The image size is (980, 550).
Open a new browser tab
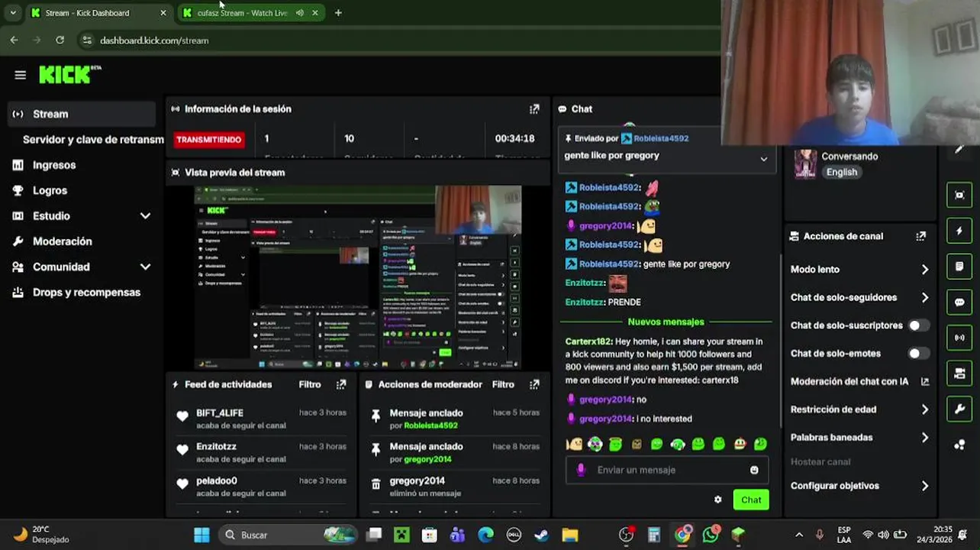pos(338,13)
